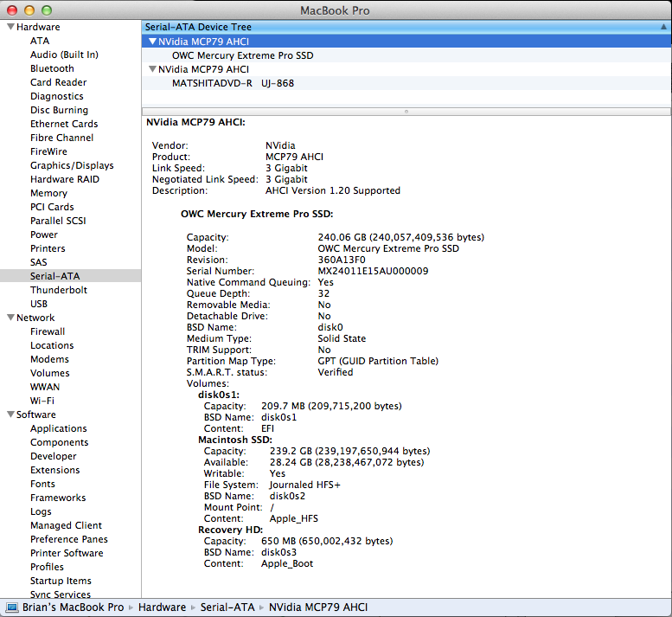Select the Serial-ATA sidebar entry
This screenshot has width=672, height=617.
pos(70,276)
